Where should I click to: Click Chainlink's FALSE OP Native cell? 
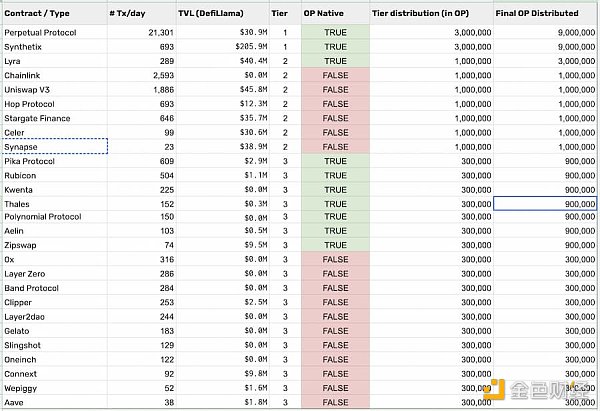336,75
